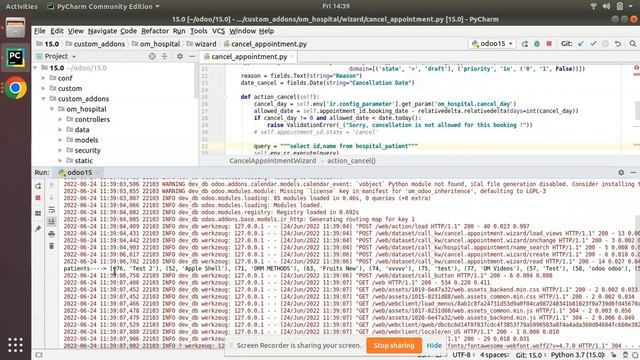Image resolution: width=640 pixels, height=360 pixels.
Task: Open the File menu
Action: (x=40, y=31)
